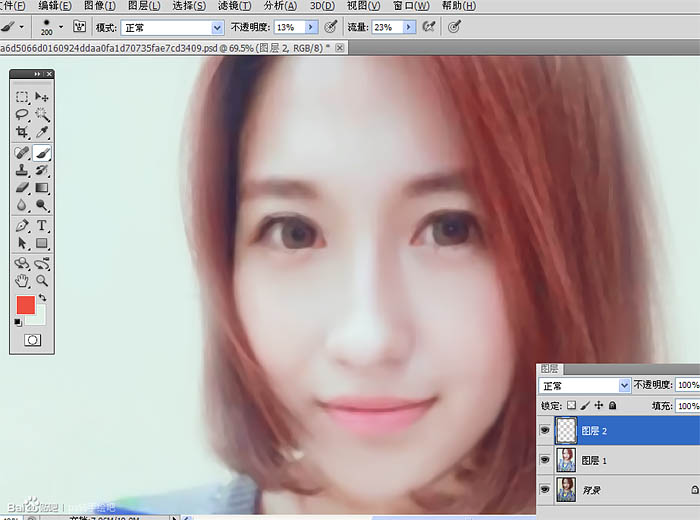Select the Eraser tool
The width and height of the screenshot is (700, 520).
[x=22, y=187]
